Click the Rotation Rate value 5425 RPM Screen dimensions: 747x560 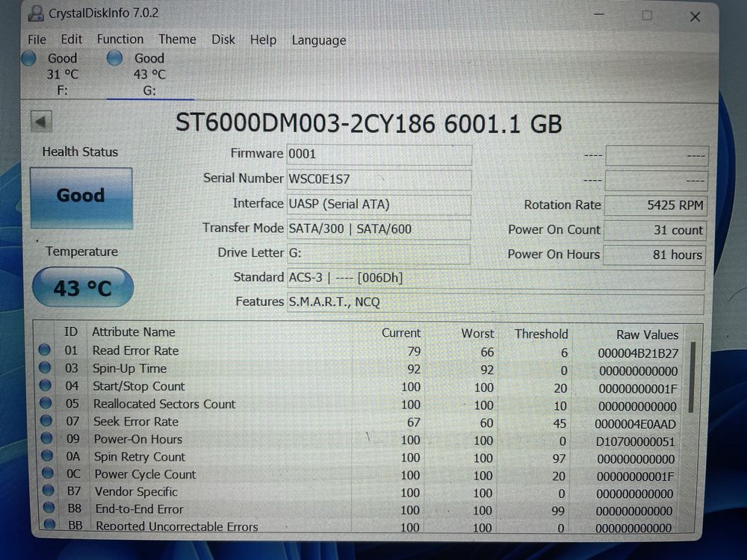(x=656, y=205)
